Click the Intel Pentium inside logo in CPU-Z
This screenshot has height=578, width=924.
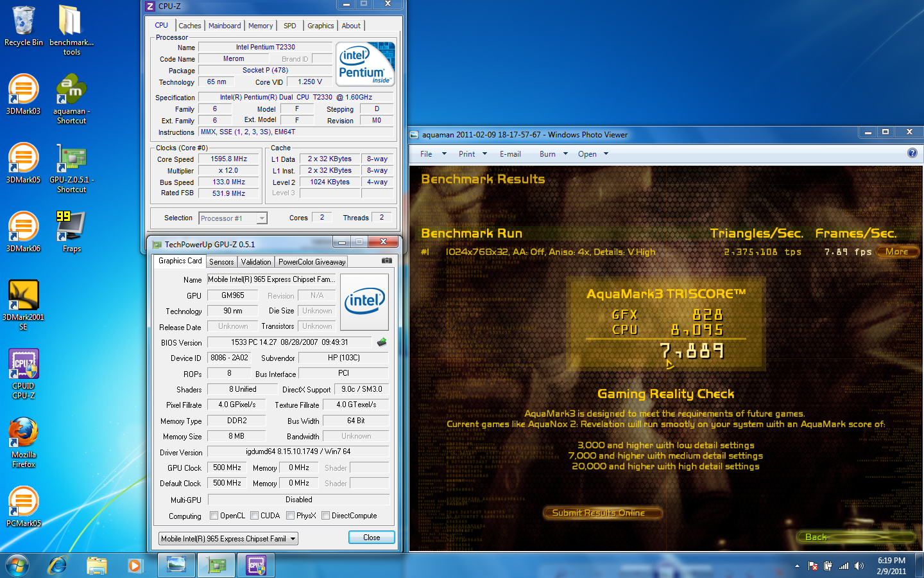tap(365, 64)
